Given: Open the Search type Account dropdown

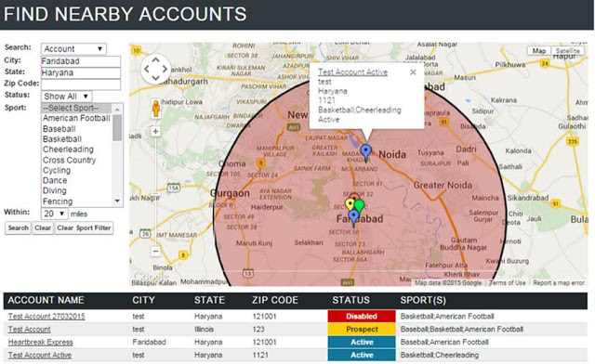Looking at the screenshot, I should click(x=73, y=49).
